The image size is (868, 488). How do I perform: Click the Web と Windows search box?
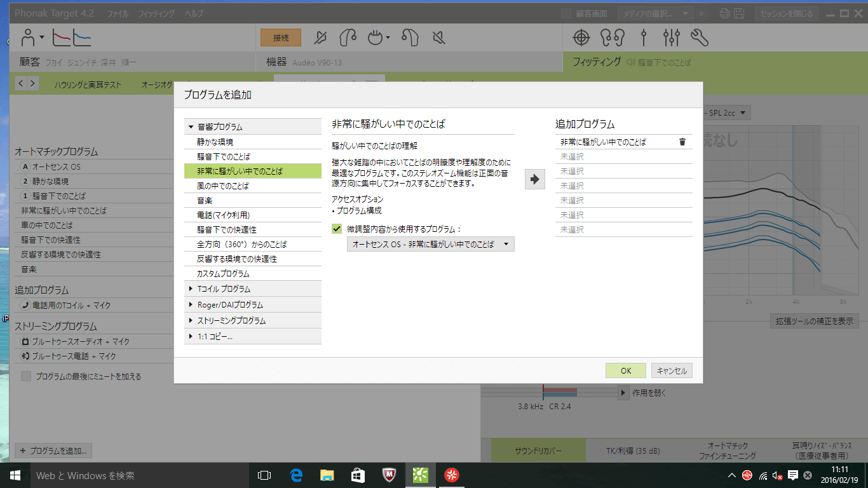(139, 475)
